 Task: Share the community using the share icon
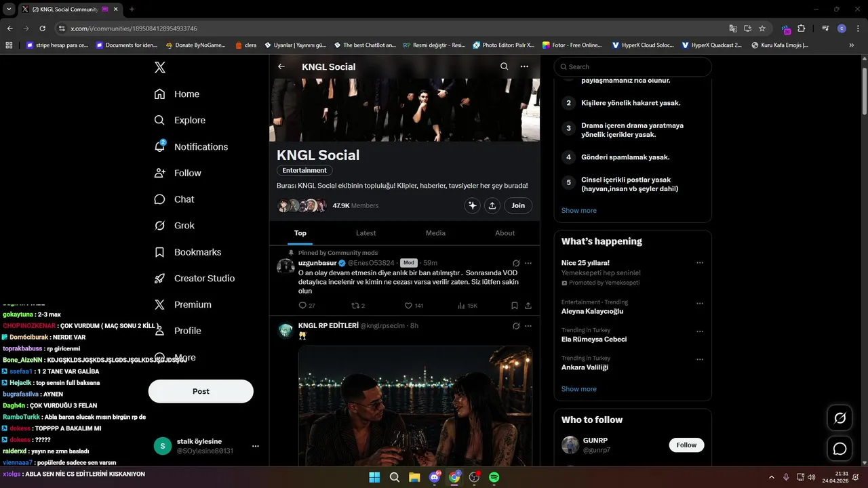click(x=492, y=205)
